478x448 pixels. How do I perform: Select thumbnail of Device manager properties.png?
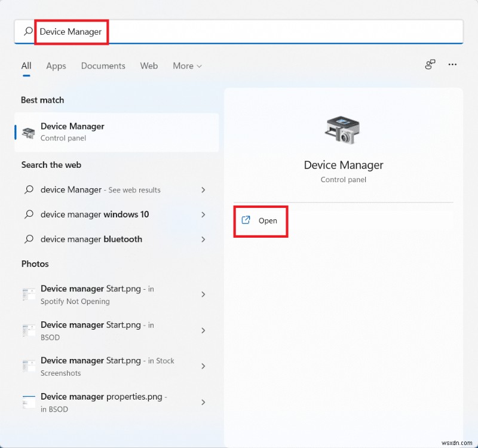29,402
